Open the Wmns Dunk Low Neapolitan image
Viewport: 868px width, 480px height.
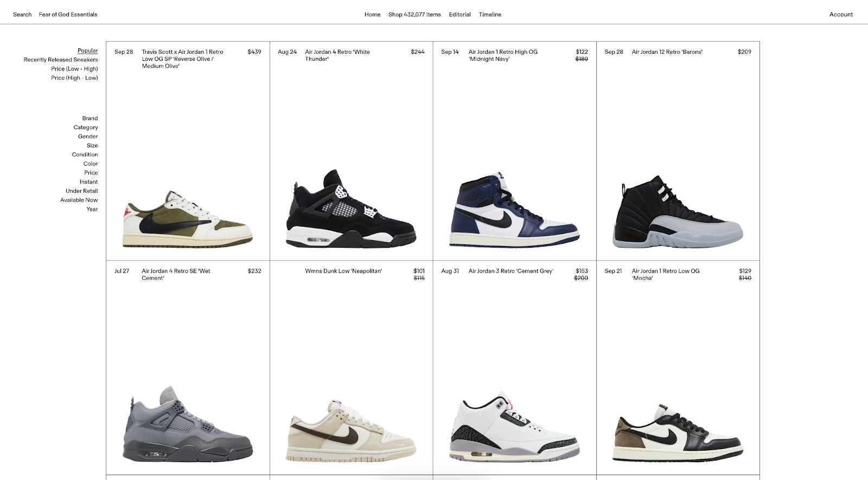[351, 431]
